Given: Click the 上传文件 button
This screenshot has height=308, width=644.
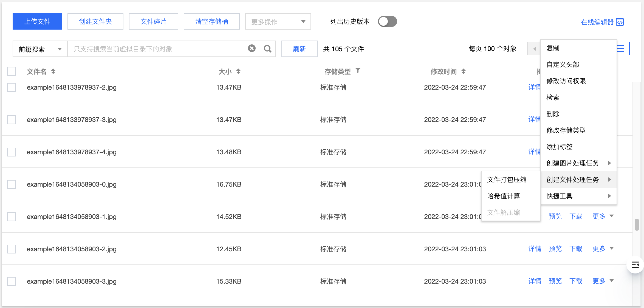Looking at the screenshot, I should [x=37, y=21].
